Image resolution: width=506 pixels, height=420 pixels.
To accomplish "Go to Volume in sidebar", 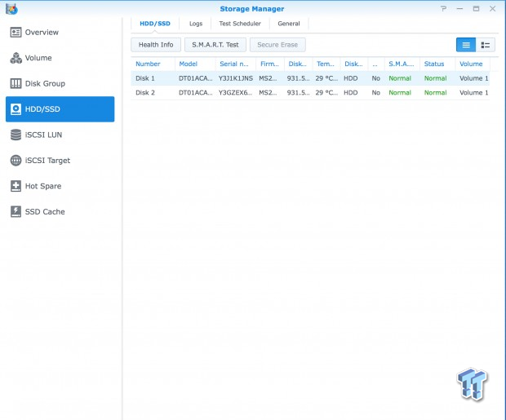I will click(38, 58).
